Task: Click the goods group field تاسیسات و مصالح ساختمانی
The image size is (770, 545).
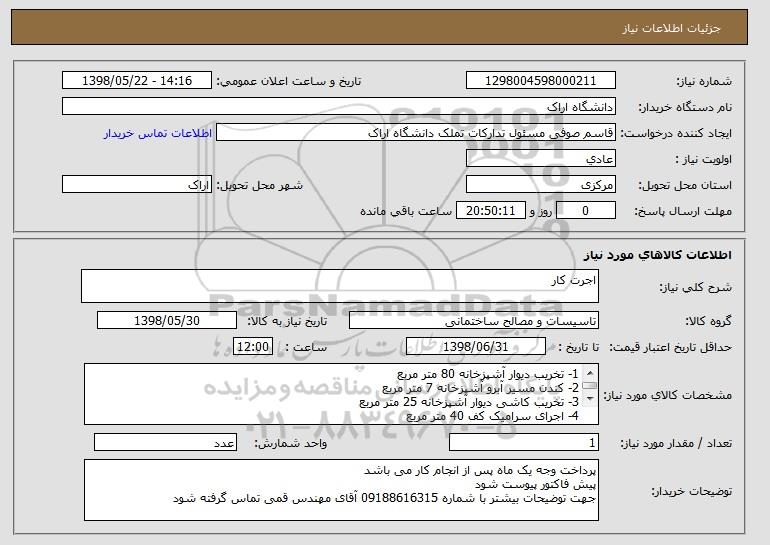Action: click(x=474, y=321)
